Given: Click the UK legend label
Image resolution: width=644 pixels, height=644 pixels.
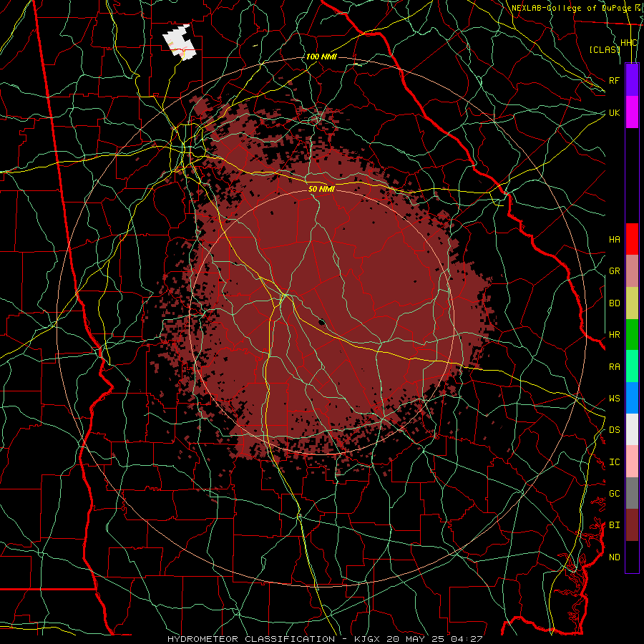Looking at the screenshot, I should tap(614, 112).
